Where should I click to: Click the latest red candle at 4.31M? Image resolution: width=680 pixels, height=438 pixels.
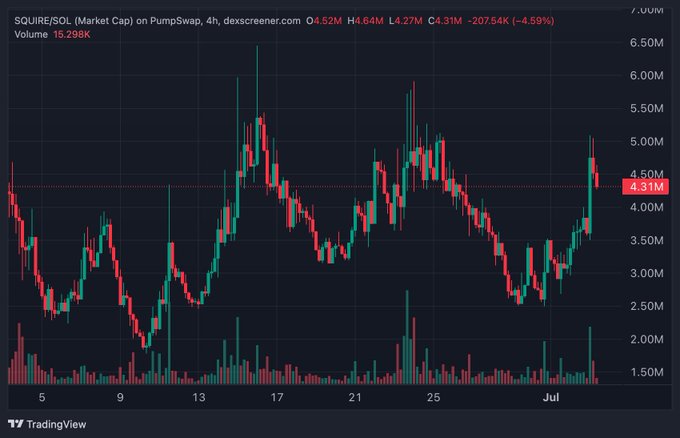click(597, 180)
